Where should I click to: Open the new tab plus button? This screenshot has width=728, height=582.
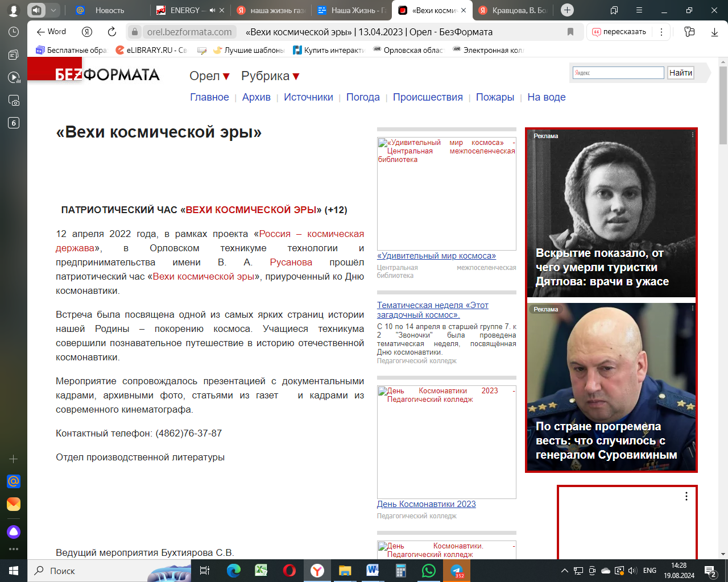(567, 10)
